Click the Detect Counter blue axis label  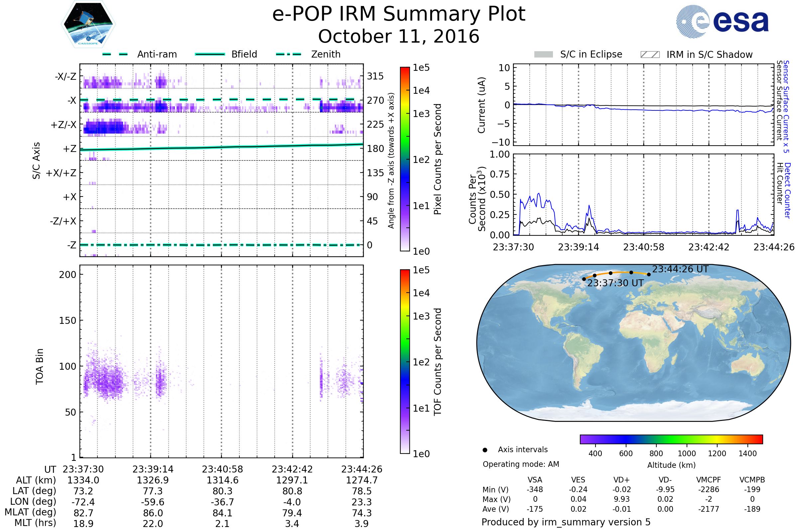click(x=788, y=191)
